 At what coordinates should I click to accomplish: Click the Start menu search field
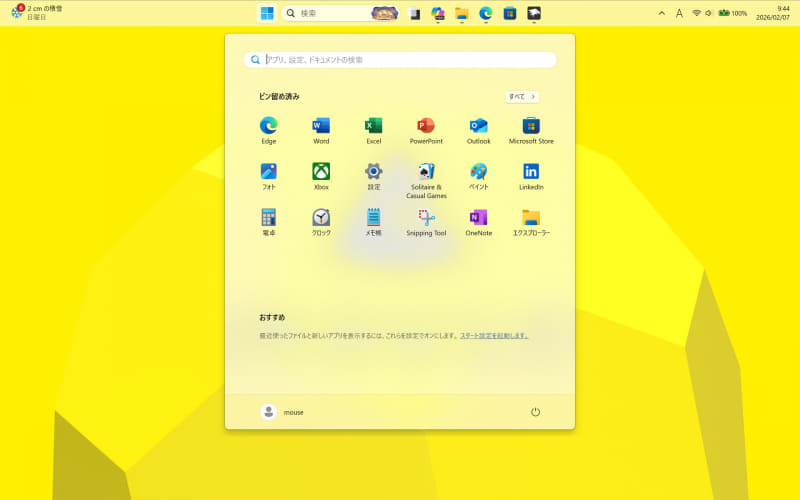[x=400, y=60]
